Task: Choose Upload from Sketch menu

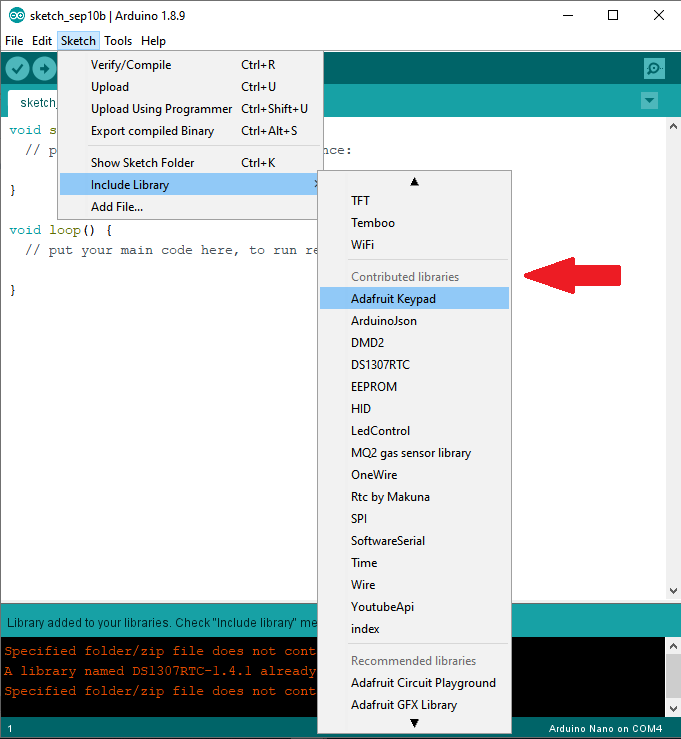Action: tap(189, 87)
